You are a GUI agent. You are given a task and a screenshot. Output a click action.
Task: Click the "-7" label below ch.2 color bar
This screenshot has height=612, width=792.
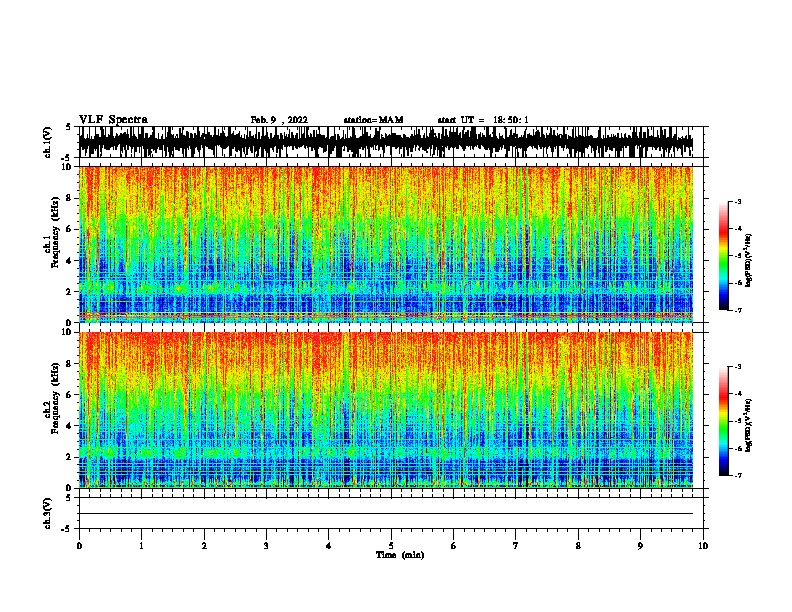click(737, 476)
